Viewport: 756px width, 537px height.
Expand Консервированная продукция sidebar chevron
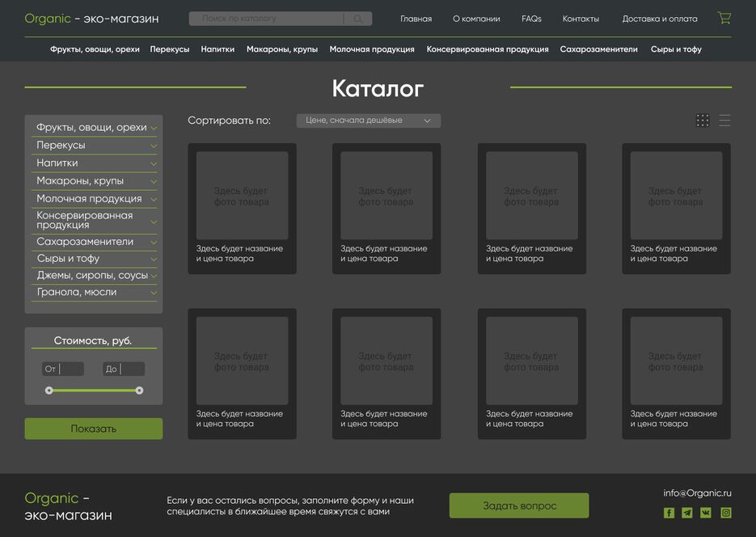[x=154, y=222]
